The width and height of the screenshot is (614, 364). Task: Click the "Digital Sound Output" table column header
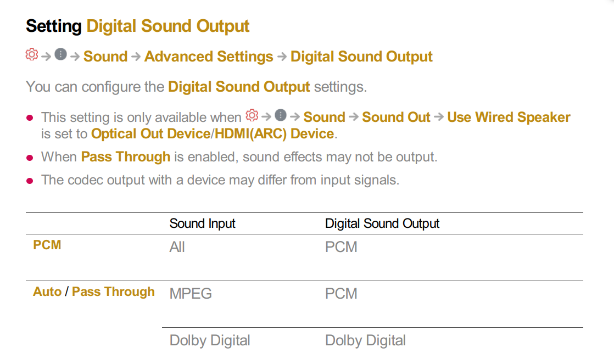click(382, 223)
